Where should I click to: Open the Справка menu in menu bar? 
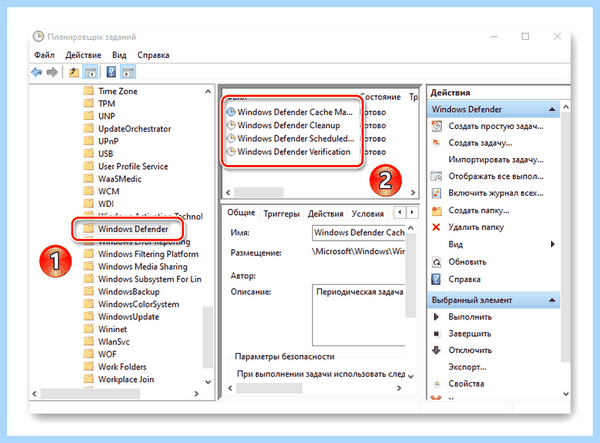click(153, 55)
